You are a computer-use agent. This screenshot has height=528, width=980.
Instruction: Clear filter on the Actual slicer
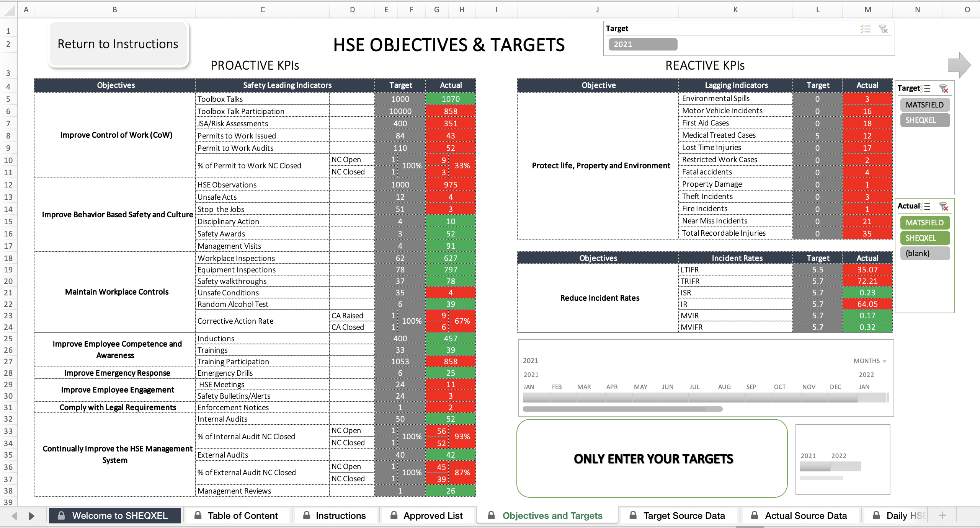click(x=944, y=207)
